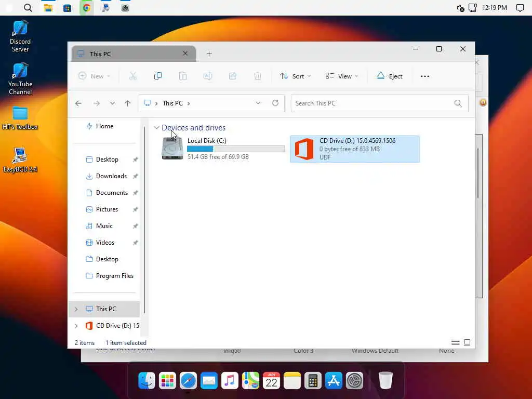532x399 pixels.
Task: Open the Calculator in the dock
Action: tap(313, 380)
